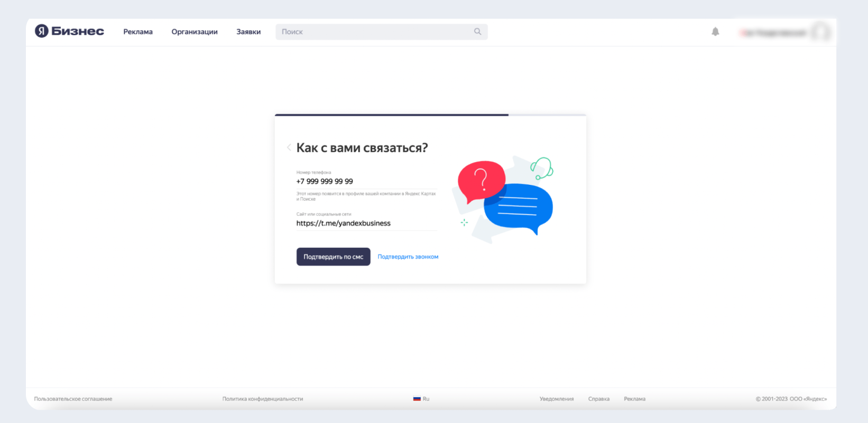
Task: Open Реклама footer link
Action: click(x=634, y=399)
